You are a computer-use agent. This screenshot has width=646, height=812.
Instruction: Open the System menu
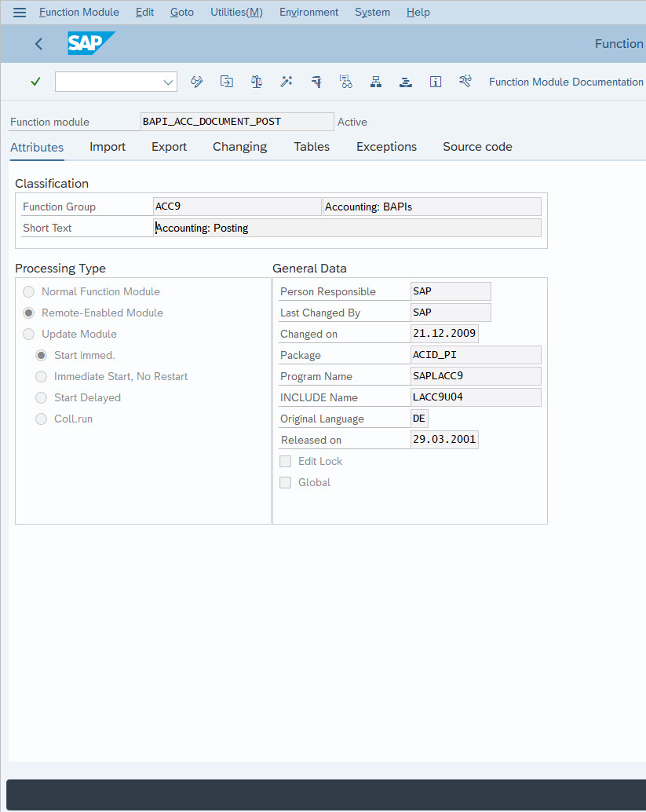(x=373, y=12)
